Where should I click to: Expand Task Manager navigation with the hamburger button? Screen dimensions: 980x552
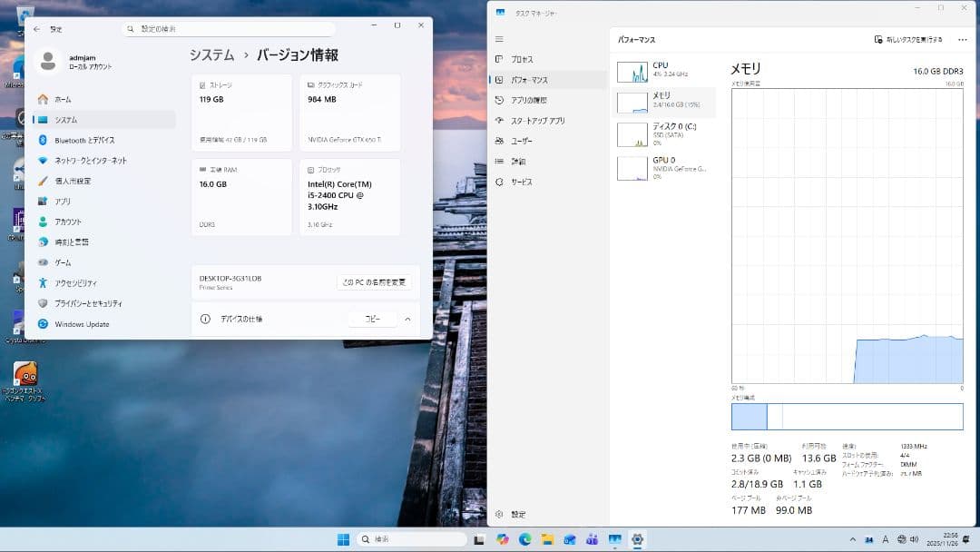(498, 39)
